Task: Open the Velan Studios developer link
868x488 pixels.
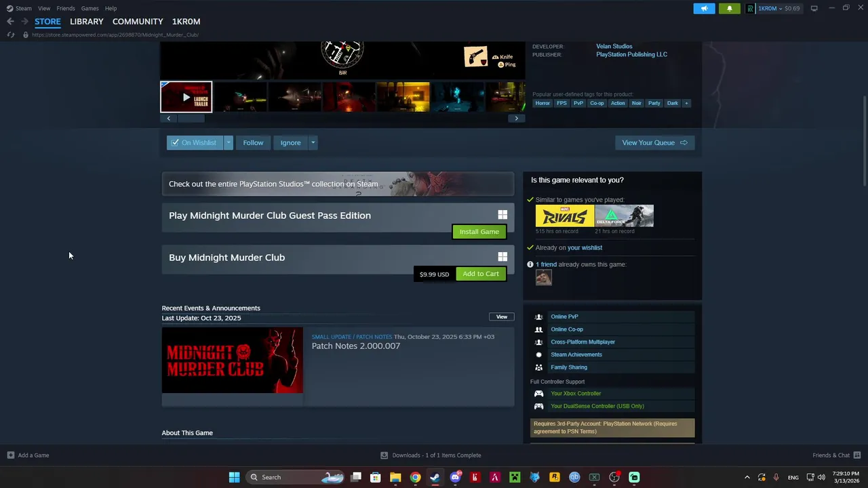Action: 614,46
